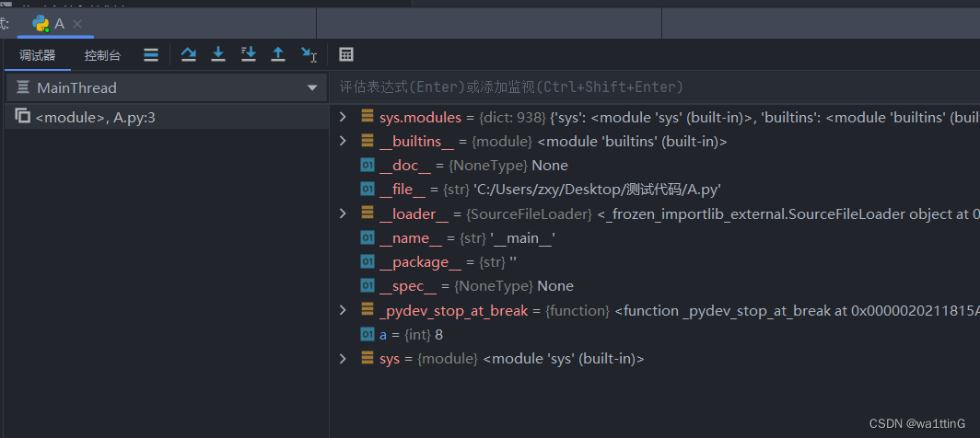Click the Step Out icon
980x438 pixels.
277,55
